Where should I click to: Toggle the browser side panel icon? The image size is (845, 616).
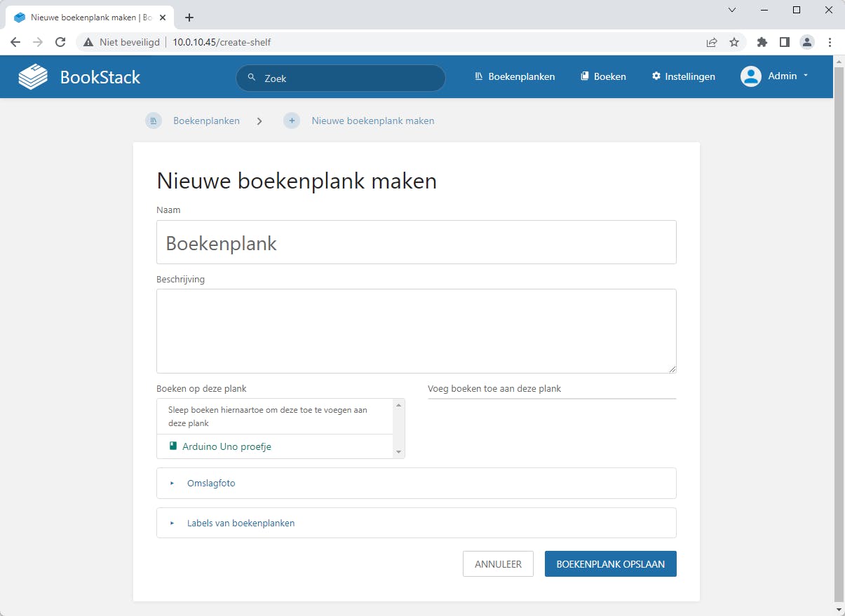click(785, 42)
